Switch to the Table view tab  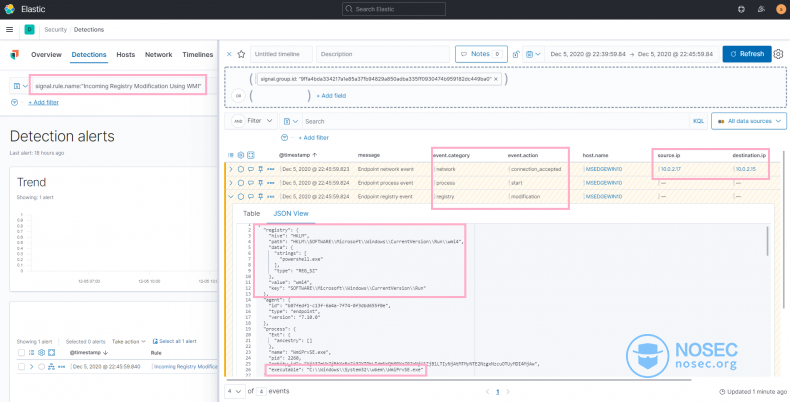click(251, 213)
